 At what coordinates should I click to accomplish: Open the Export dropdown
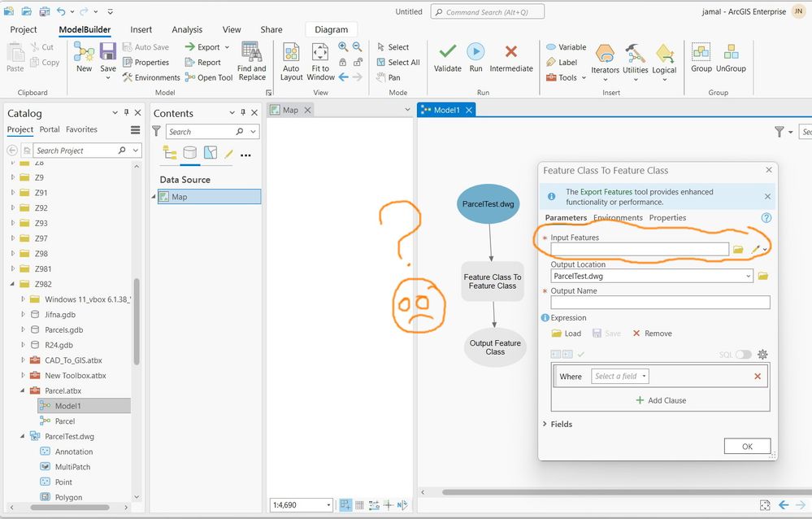[x=227, y=47]
